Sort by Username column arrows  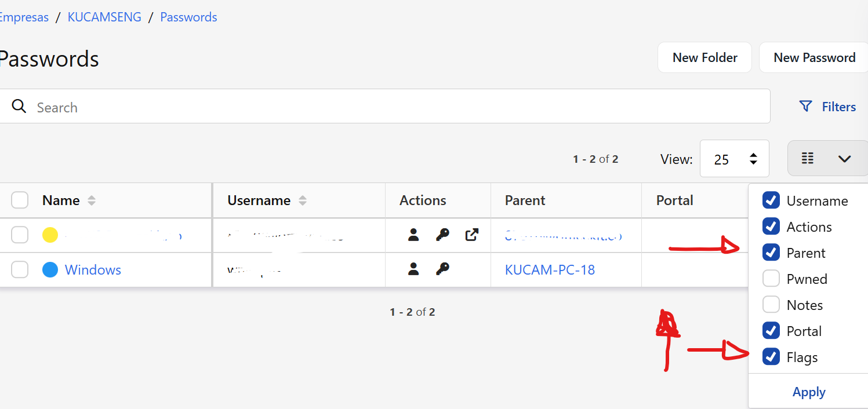[x=302, y=200]
